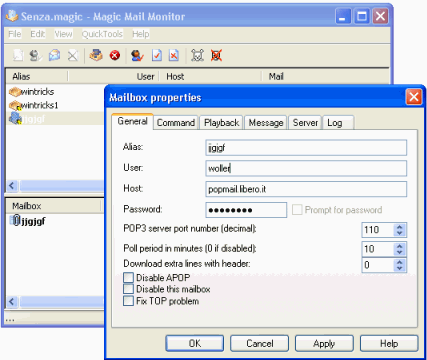This screenshot has height=360, width=427.
Task: Click the Cancel button
Action: [x=260, y=343]
